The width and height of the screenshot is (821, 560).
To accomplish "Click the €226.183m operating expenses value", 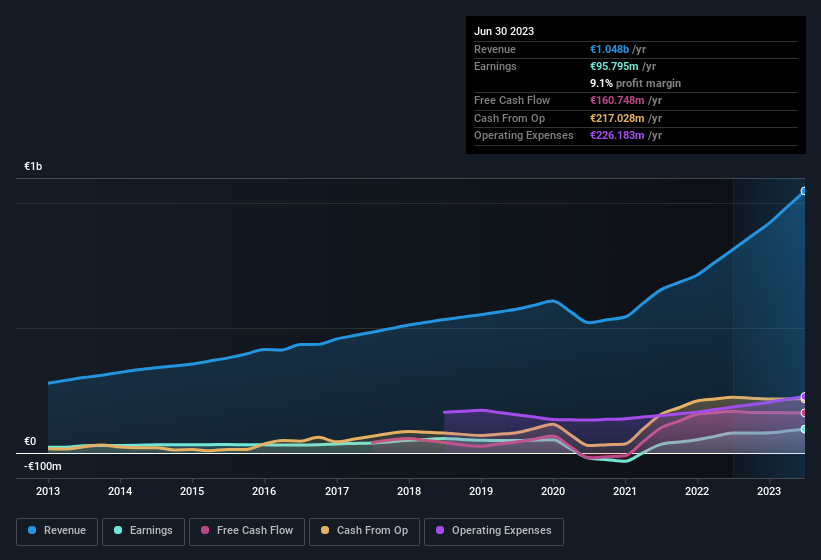I will click(x=617, y=135).
